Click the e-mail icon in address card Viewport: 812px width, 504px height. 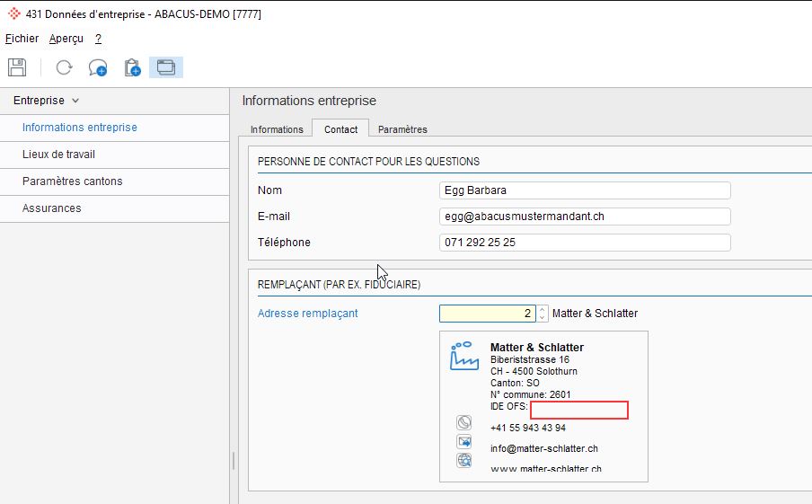coord(464,441)
